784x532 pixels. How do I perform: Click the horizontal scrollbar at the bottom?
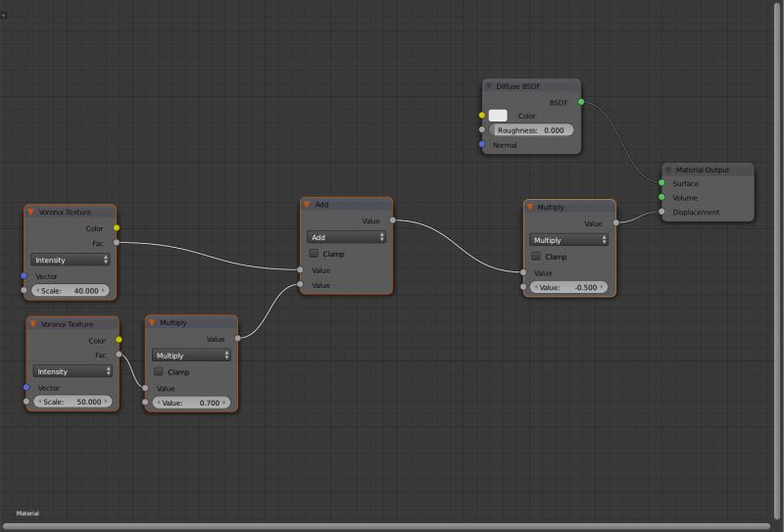coord(386,526)
